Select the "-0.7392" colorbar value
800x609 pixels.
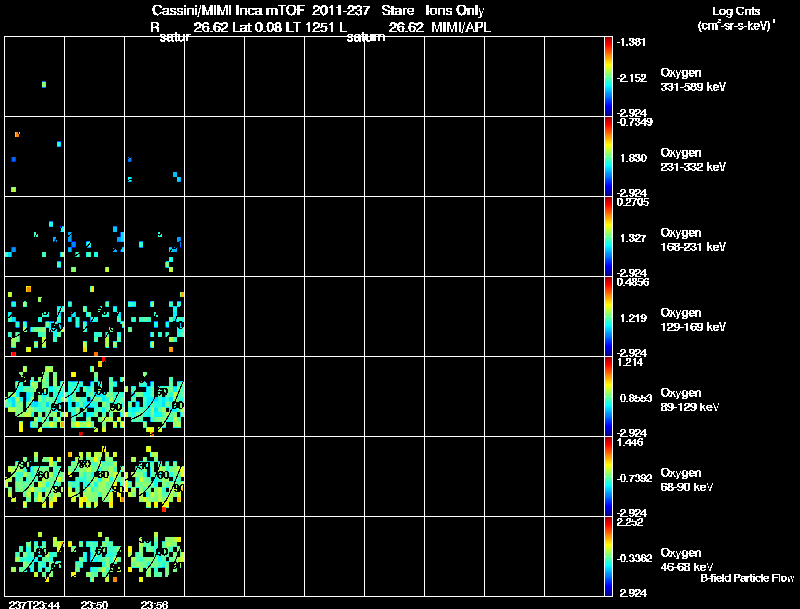tap(634, 478)
